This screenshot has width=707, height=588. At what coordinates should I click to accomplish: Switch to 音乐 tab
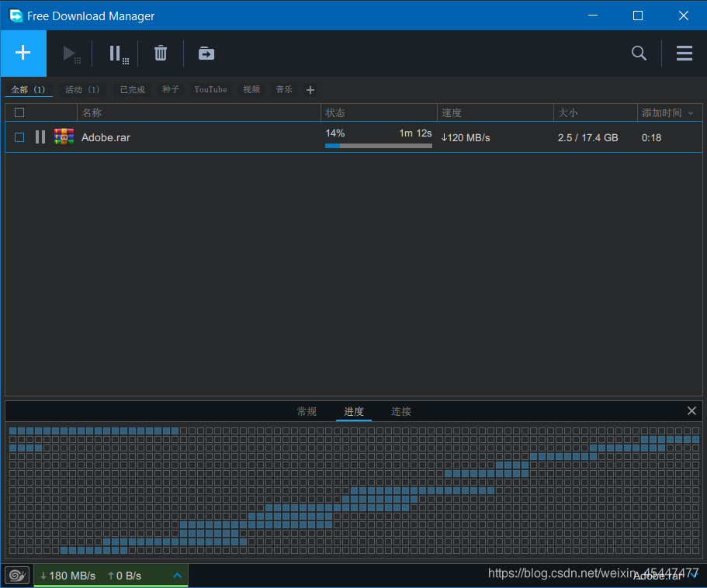tap(284, 90)
